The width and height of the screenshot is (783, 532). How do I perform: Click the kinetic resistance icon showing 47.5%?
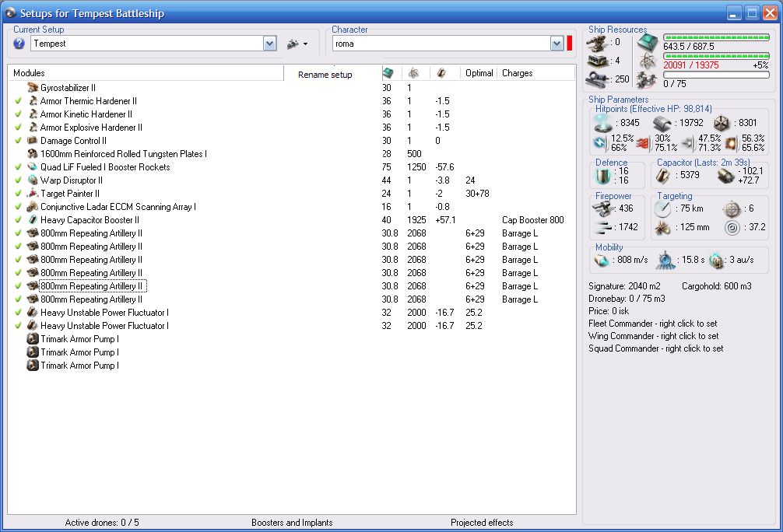(687, 143)
